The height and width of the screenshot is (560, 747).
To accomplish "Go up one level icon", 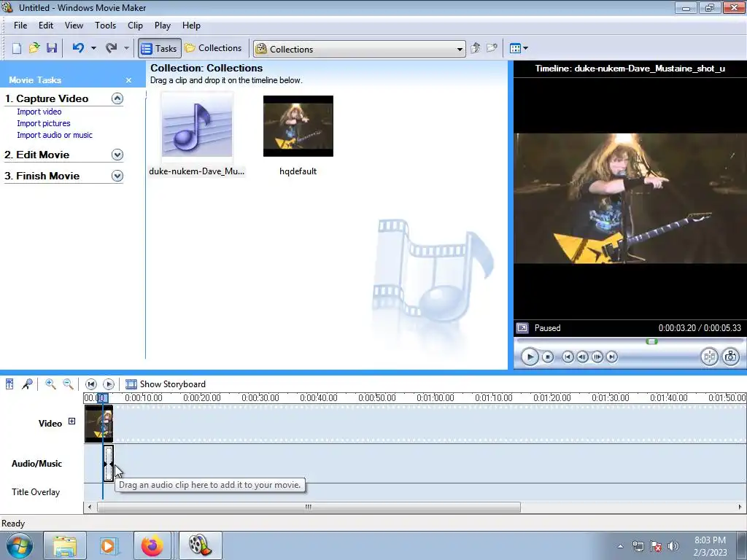I will (475, 48).
